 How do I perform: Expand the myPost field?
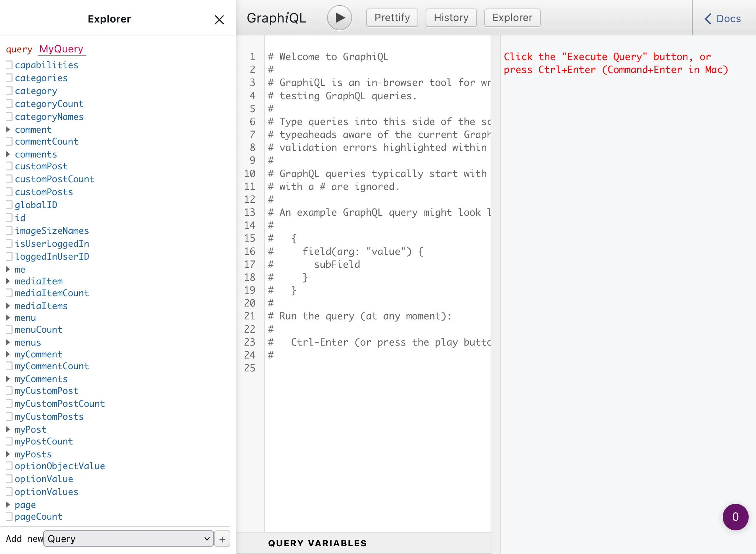pyautogui.click(x=8, y=429)
